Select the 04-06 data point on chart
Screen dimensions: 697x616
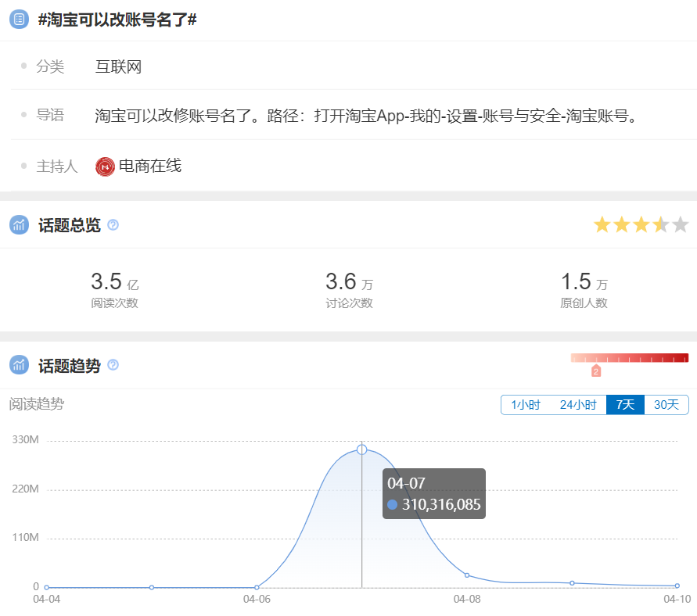click(x=257, y=587)
